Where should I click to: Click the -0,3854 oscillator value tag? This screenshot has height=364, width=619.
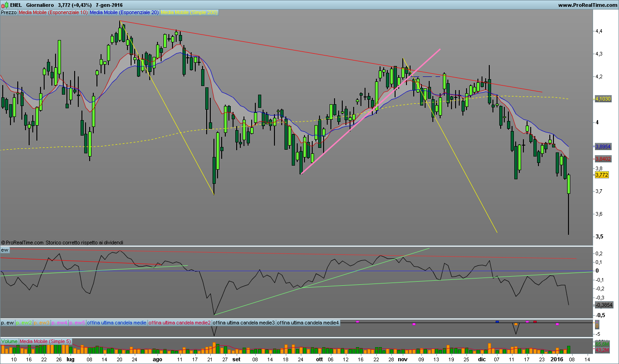click(604, 305)
